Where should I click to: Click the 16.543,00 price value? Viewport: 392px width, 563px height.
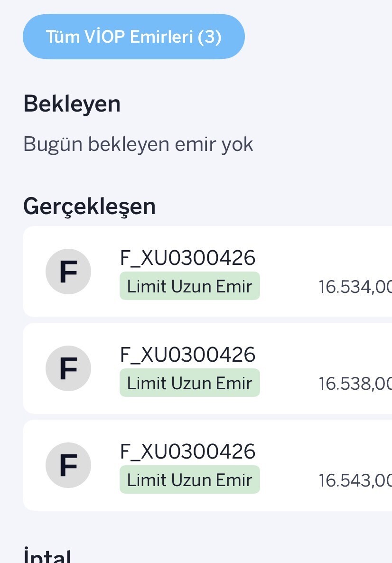tap(355, 481)
